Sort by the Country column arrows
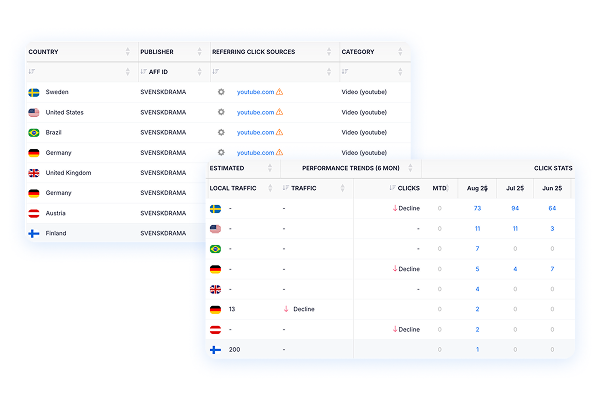This screenshot has width=600, height=400. tap(127, 52)
